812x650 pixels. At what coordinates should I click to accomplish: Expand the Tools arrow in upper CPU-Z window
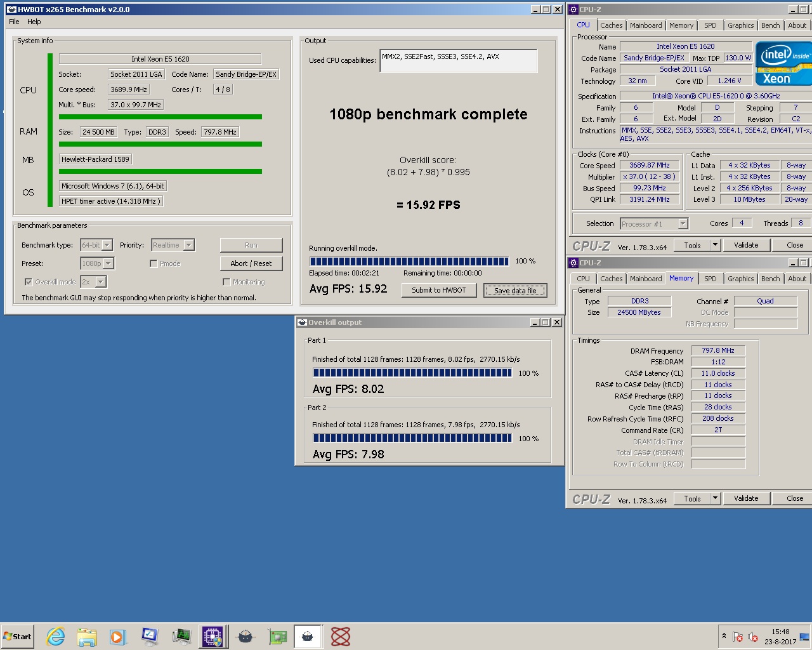click(x=715, y=245)
